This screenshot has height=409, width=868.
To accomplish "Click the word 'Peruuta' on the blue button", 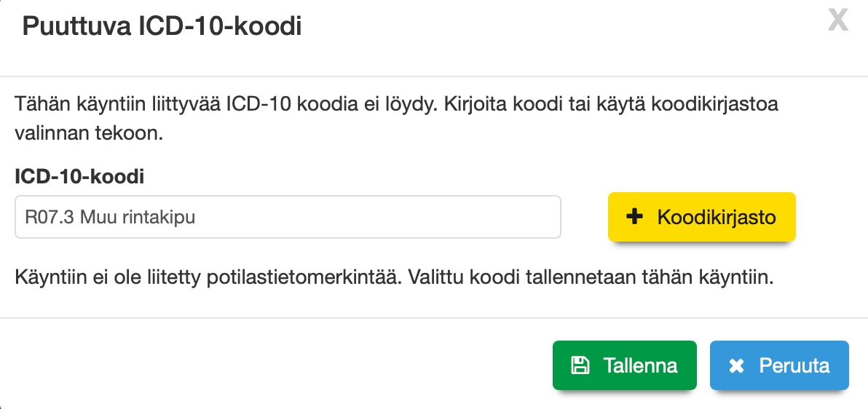I will pos(794,365).
